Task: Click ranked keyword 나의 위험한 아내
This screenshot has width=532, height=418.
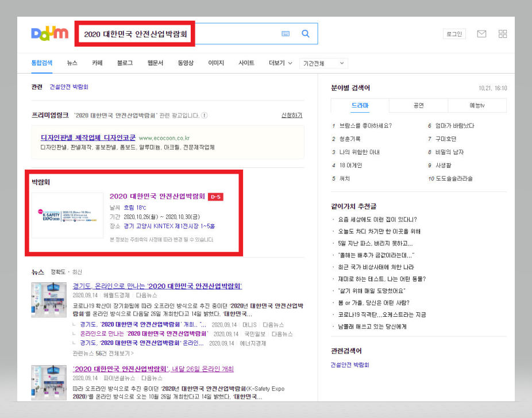Action: coord(359,152)
